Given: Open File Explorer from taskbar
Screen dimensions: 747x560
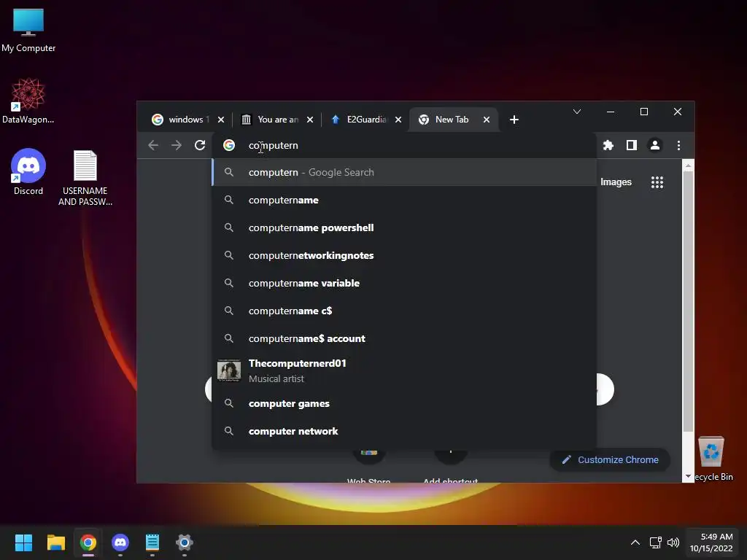Looking at the screenshot, I should [55, 542].
